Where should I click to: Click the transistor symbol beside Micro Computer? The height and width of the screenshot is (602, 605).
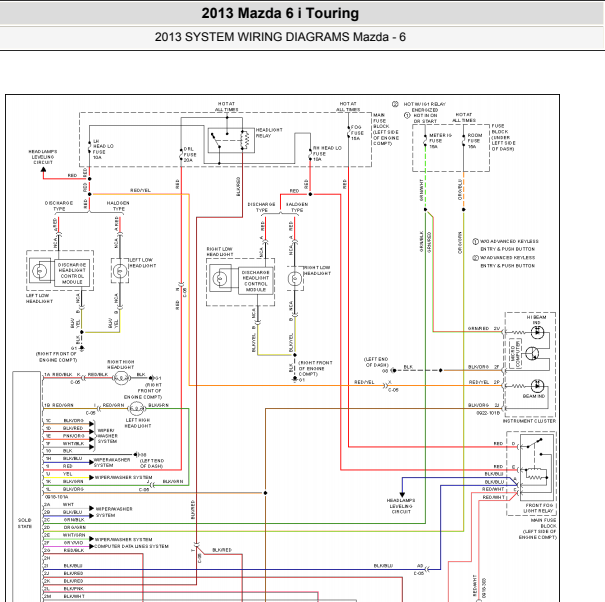point(532,353)
